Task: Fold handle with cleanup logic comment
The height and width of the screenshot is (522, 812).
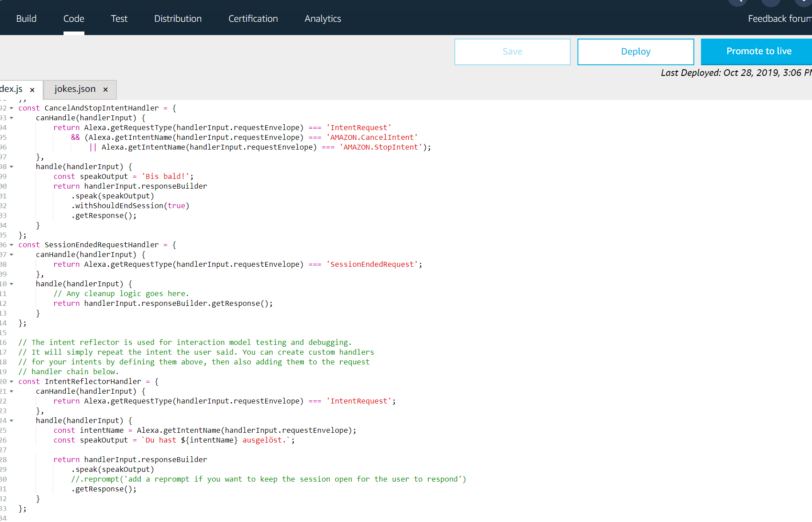Action: pos(12,284)
